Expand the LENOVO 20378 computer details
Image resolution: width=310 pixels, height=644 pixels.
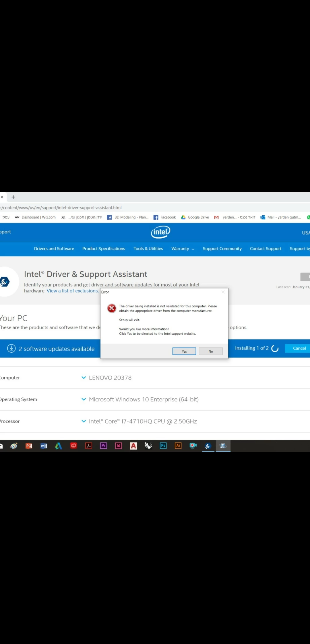[84, 378]
